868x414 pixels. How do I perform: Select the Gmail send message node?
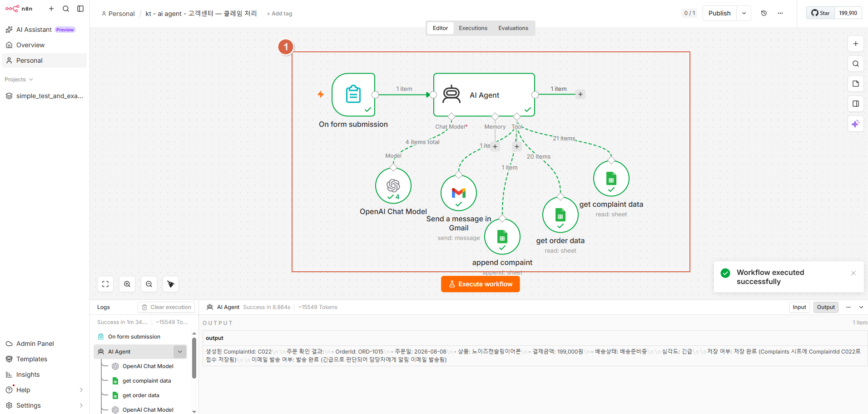(x=459, y=193)
